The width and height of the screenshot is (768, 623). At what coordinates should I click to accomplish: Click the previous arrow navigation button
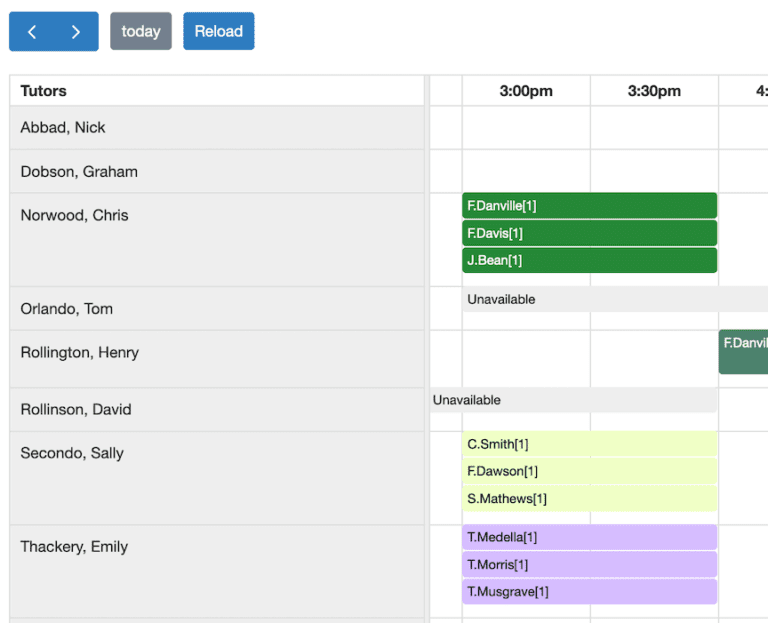(32, 32)
